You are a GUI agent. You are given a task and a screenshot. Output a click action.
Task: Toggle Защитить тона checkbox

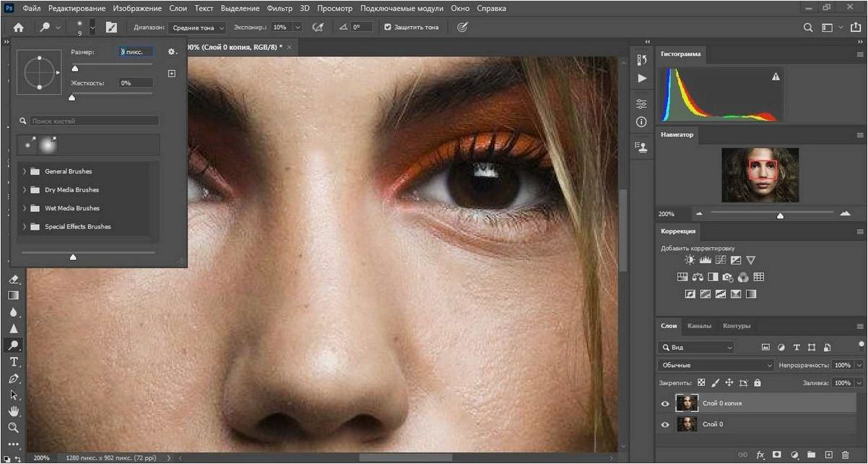click(388, 27)
